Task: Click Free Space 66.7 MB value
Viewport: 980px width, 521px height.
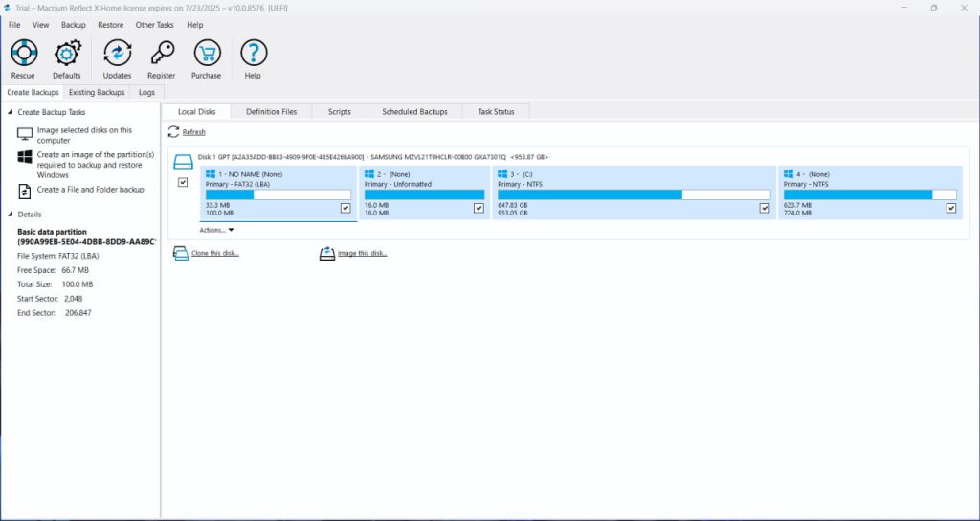Action: tap(75, 270)
